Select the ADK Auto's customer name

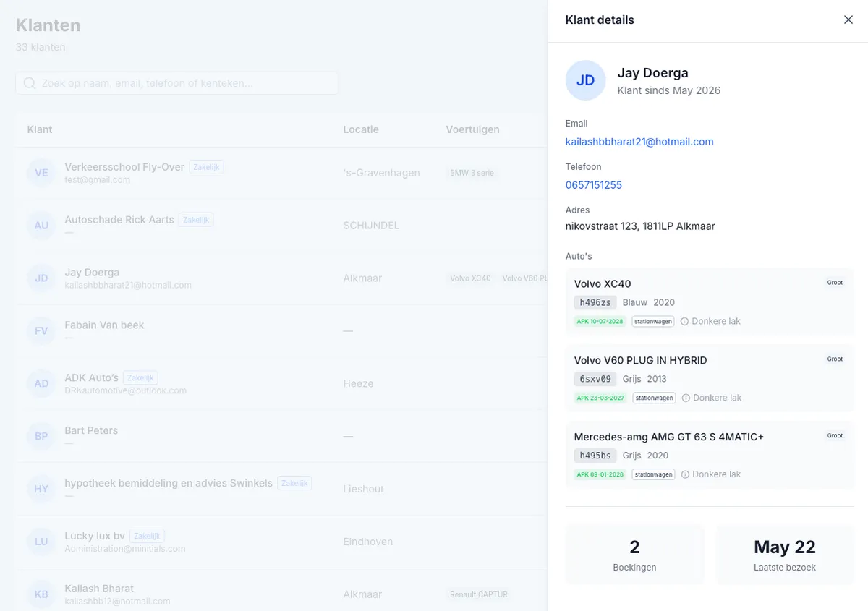(x=91, y=377)
